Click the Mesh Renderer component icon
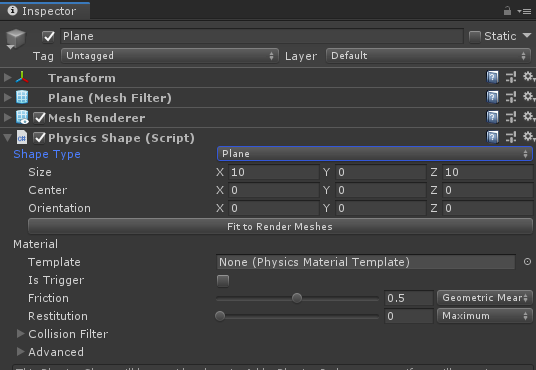The height and width of the screenshot is (370, 536). (22, 117)
